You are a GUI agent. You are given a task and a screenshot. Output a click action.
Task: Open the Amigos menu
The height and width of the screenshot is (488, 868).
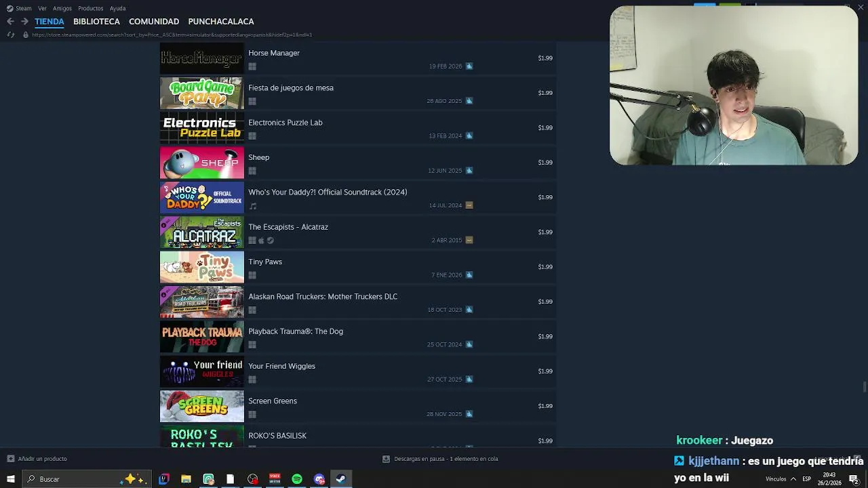(x=62, y=9)
